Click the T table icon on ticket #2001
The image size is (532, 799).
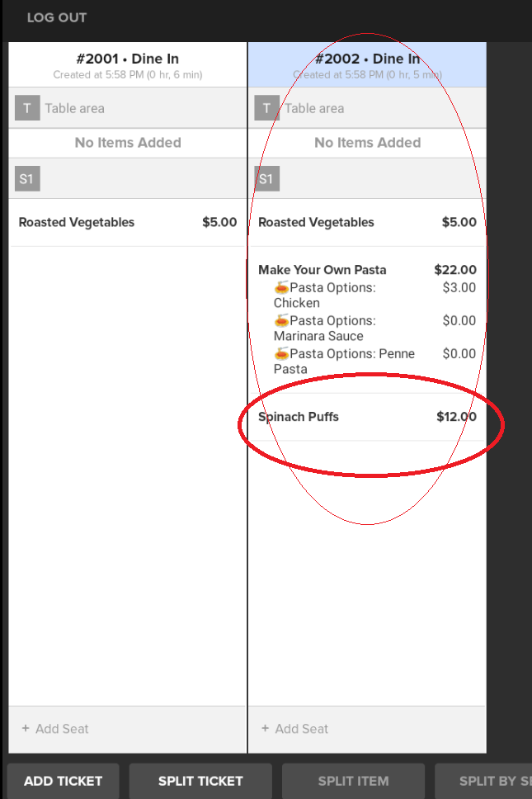27,108
